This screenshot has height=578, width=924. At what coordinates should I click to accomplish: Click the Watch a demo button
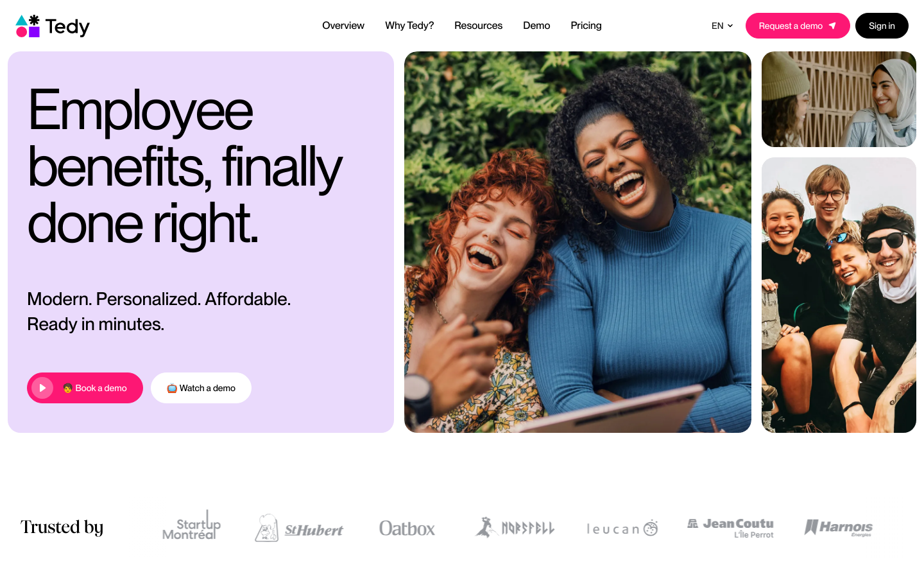click(x=201, y=388)
